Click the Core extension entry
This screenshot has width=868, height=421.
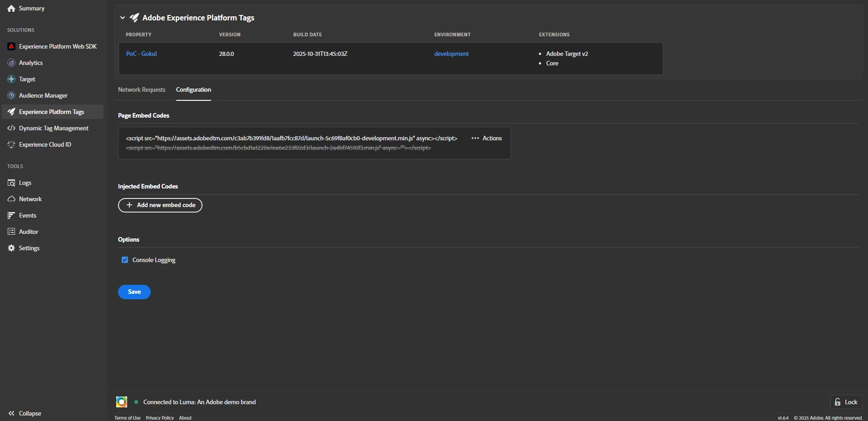552,63
